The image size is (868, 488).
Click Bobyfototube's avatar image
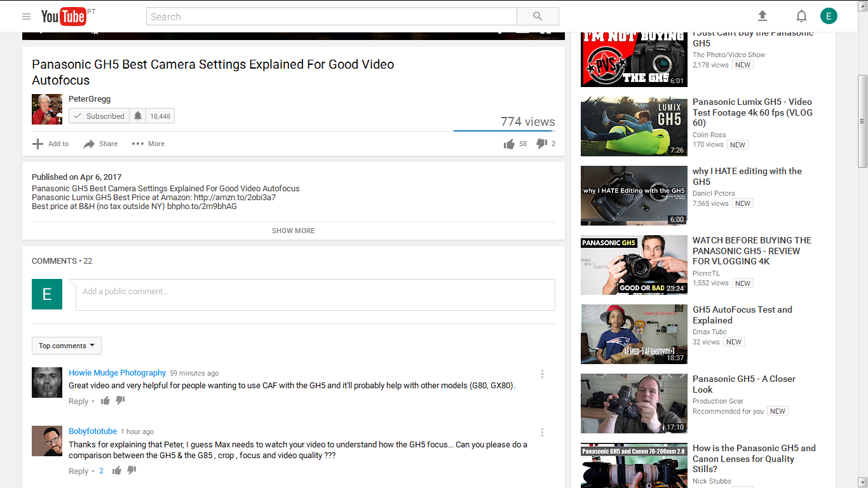47,441
